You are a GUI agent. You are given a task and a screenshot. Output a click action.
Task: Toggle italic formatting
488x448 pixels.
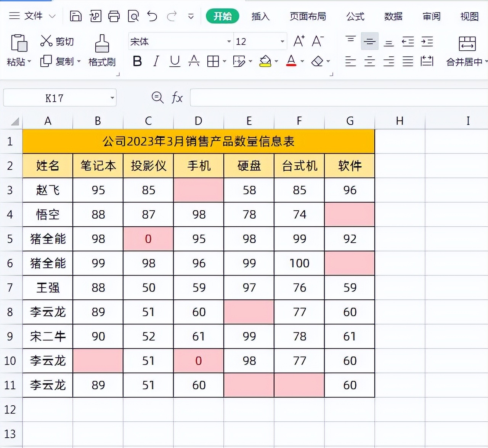(156, 61)
